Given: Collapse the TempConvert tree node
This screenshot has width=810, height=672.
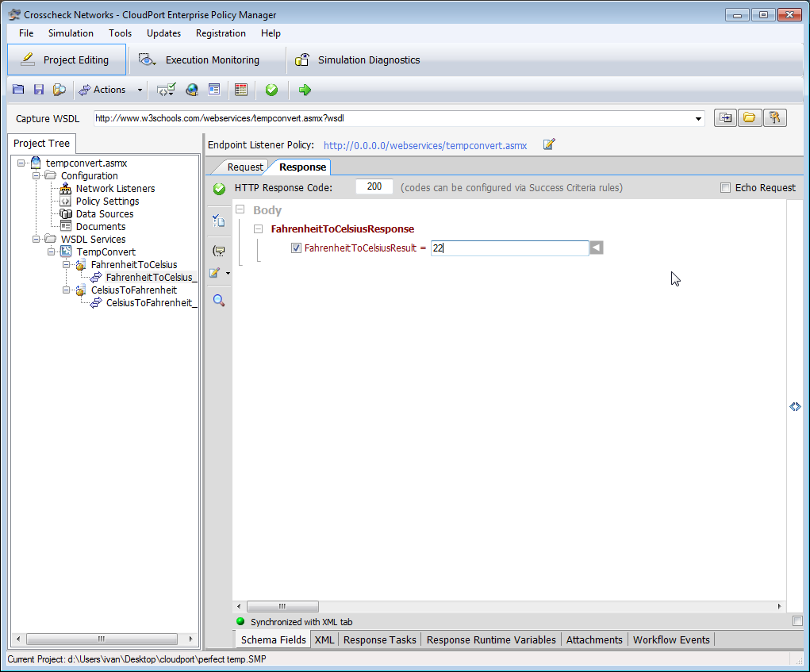Looking at the screenshot, I should 51,252.
